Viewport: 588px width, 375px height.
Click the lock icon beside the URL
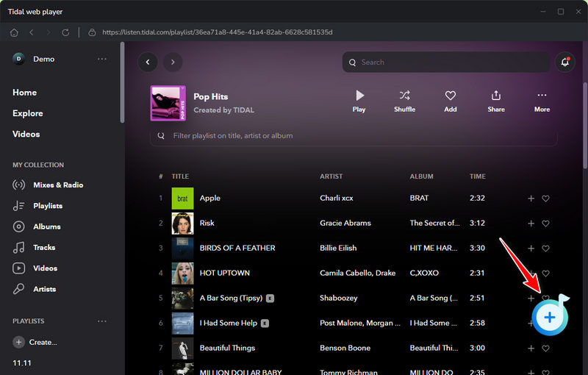[92, 32]
